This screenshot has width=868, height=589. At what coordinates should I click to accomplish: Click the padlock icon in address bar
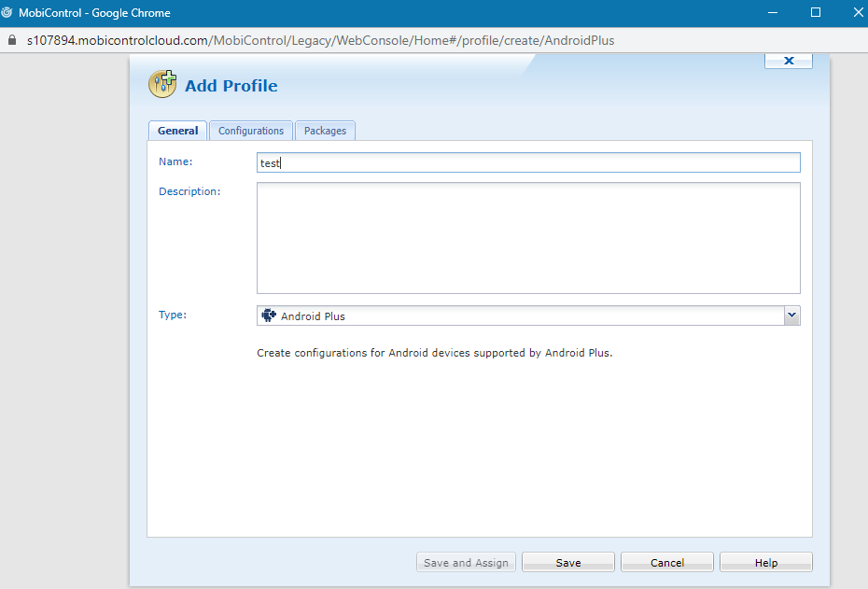[x=11, y=40]
